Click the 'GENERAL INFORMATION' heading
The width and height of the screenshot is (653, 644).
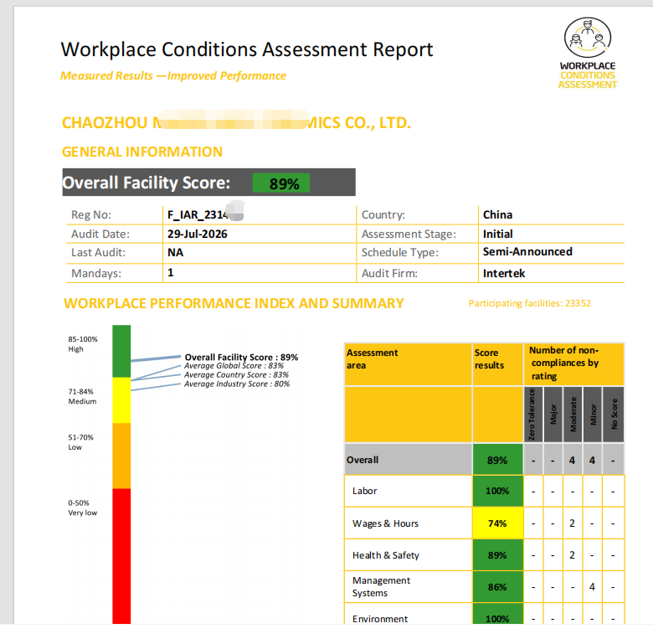142,152
